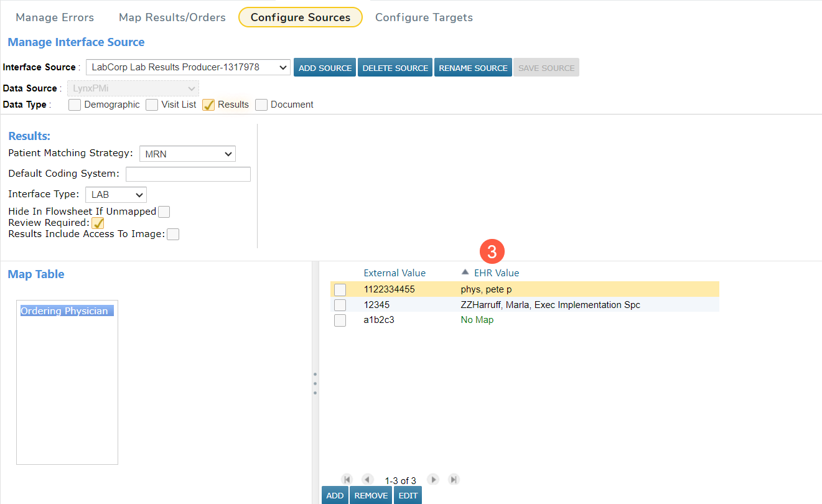Image resolution: width=822 pixels, height=504 pixels.
Task: Toggle Hide In Flowsheet If Unmapped
Action: click(164, 212)
